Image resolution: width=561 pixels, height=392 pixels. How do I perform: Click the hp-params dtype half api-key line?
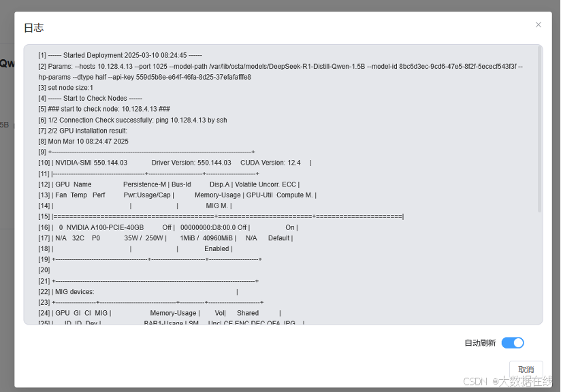tap(145, 78)
